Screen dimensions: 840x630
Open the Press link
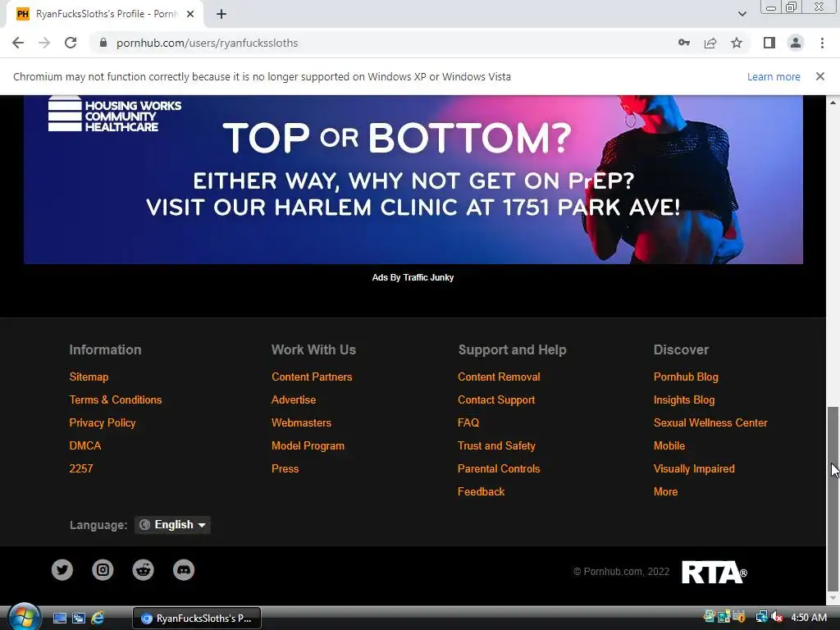(285, 468)
